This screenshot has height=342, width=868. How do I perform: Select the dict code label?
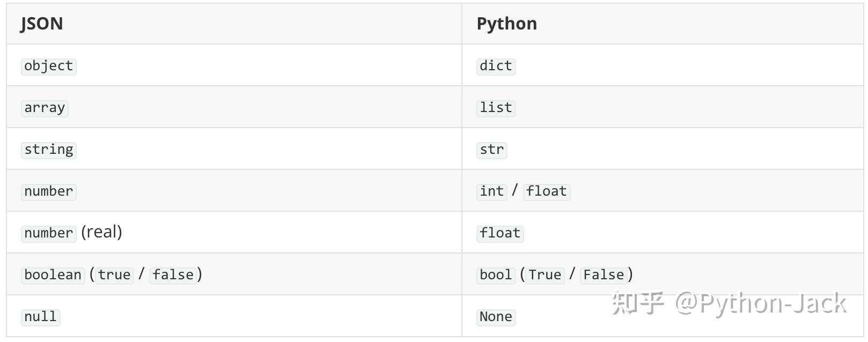(496, 66)
